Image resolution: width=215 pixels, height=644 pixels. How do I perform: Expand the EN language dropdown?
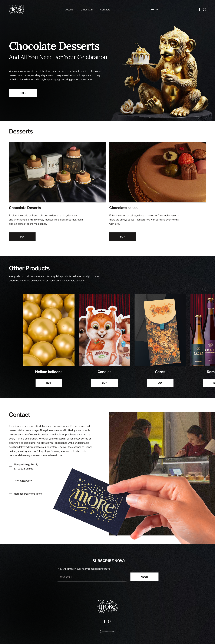(x=155, y=10)
